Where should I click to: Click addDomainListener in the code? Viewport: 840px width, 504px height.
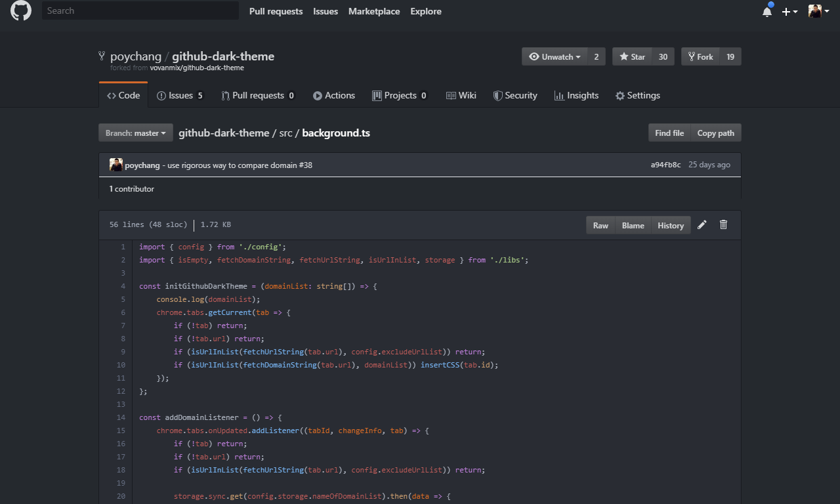(x=202, y=417)
